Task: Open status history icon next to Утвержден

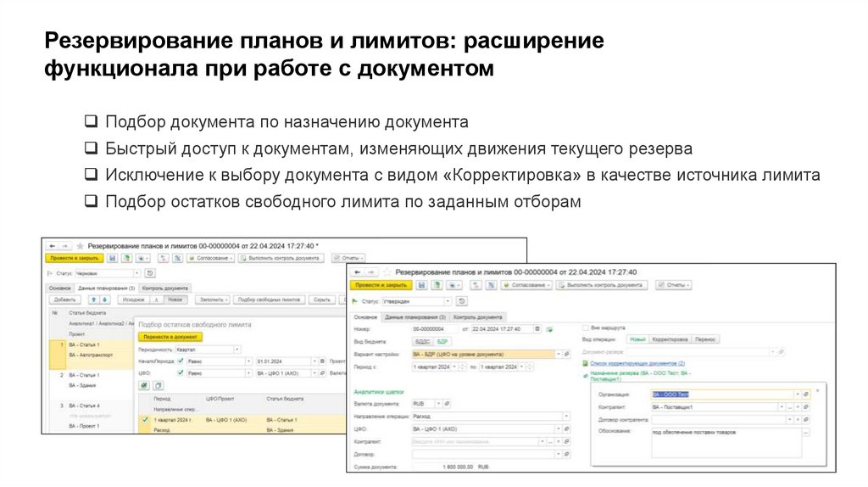Action: pyautogui.click(x=462, y=301)
